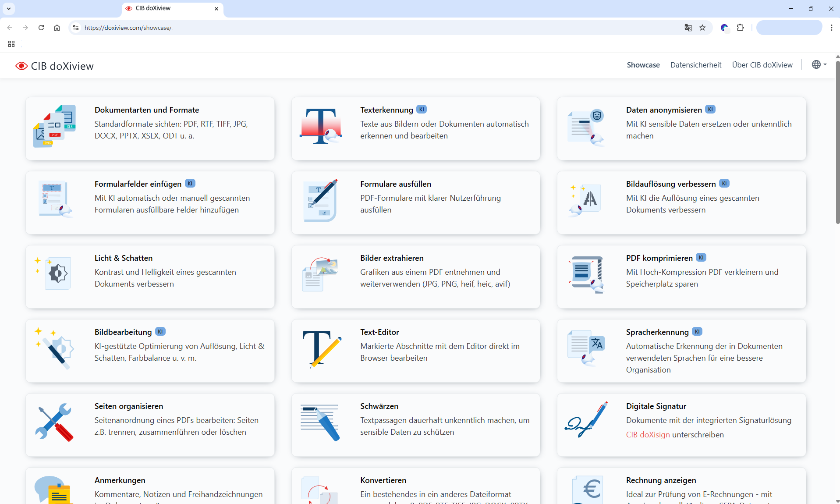Select the Schwärzen marker icon

coord(321,422)
